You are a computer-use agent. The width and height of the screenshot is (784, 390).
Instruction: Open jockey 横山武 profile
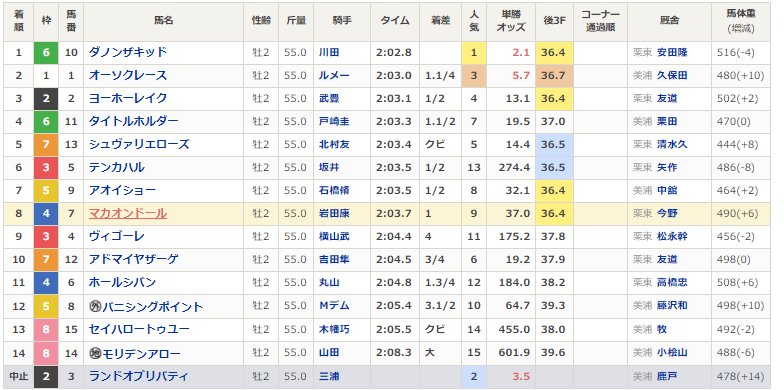[x=334, y=236]
